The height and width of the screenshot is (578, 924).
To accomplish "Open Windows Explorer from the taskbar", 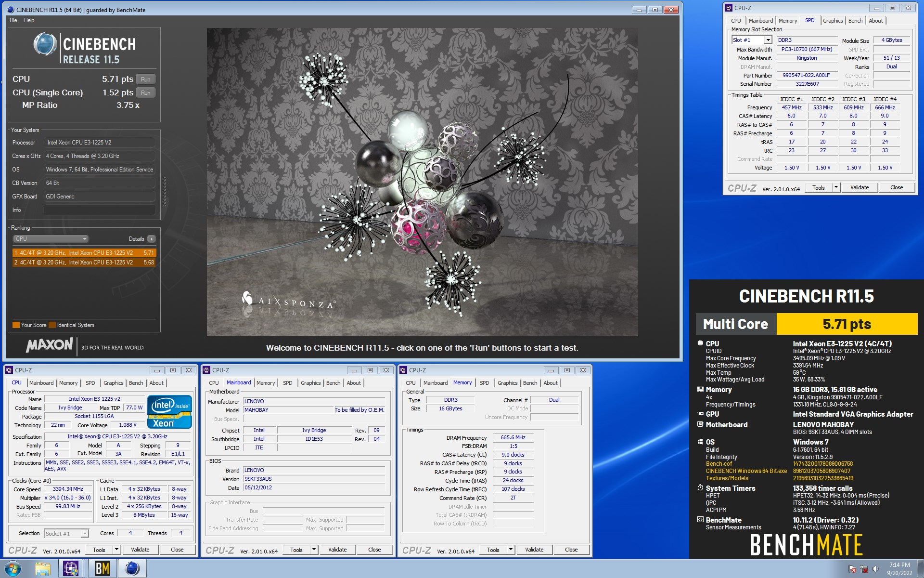I will pos(43,569).
